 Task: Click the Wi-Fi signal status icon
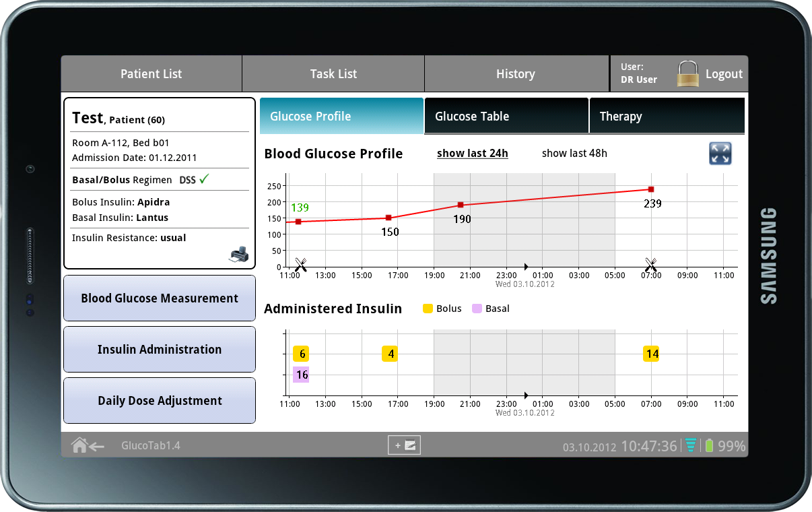[x=691, y=445]
